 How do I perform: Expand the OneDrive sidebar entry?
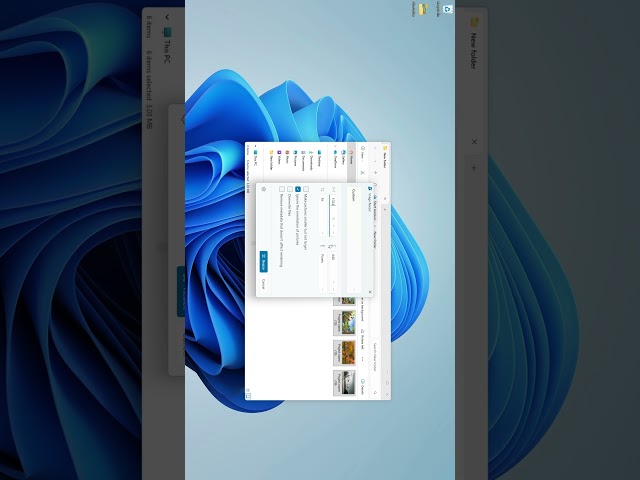coord(335,146)
